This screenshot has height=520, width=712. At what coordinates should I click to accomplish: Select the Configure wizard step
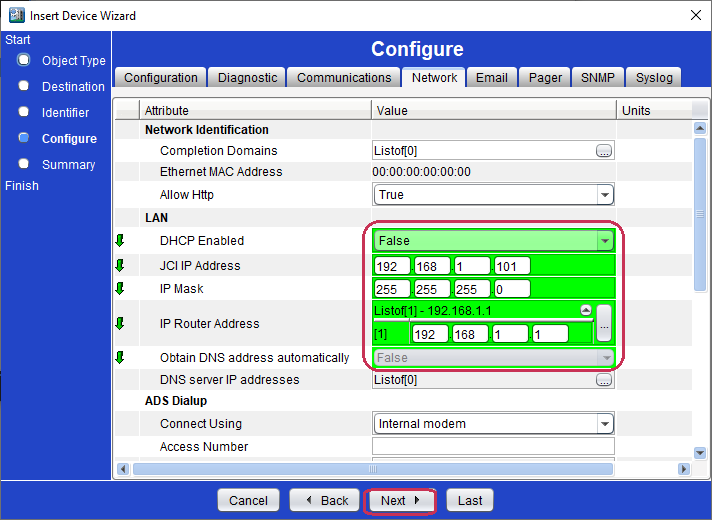pyautogui.click(x=58, y=139)
